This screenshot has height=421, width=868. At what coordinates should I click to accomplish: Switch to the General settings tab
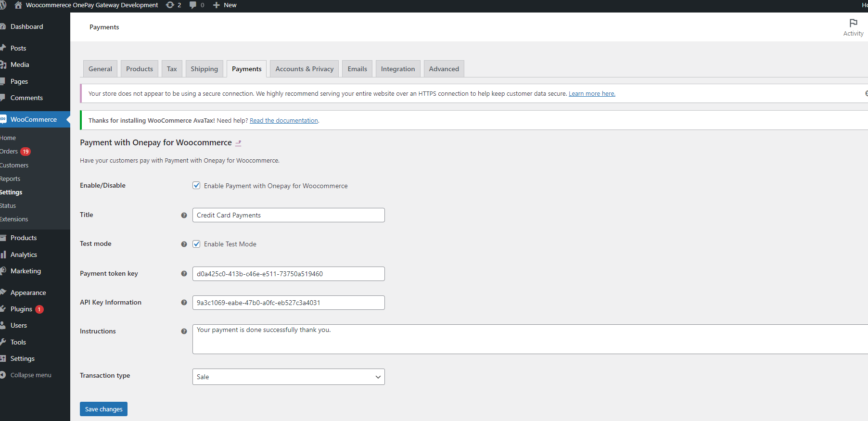coord(100,69)
